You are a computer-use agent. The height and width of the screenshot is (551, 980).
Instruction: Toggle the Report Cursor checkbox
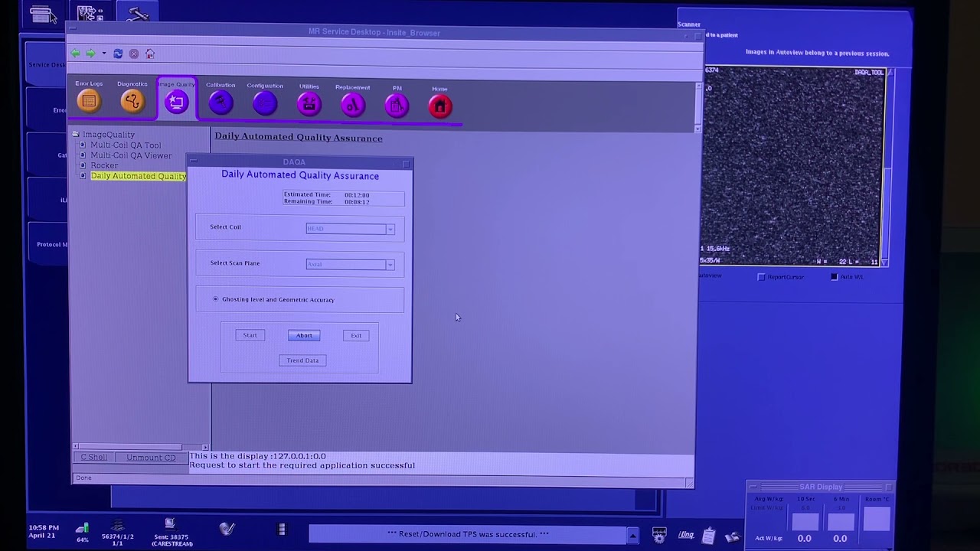761,277
